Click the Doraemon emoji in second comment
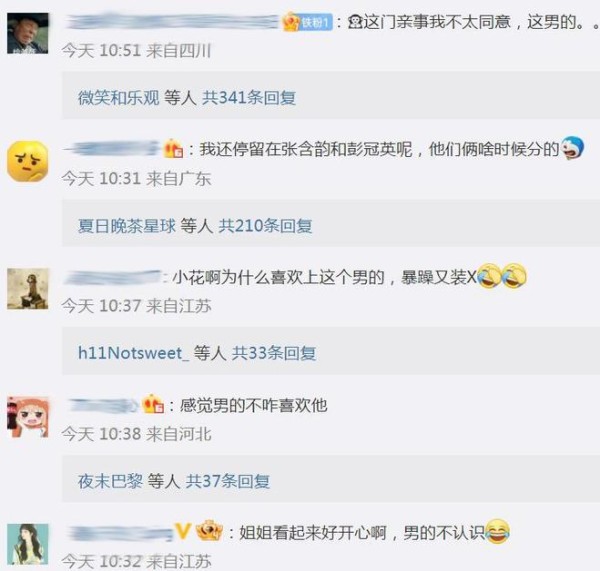Viewport: 600px width, 571px height. [572, 148]
